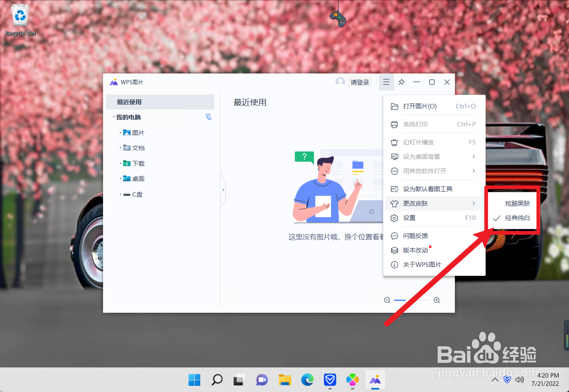Click the zoom out magnifier icon
The width and height of the screenshot is (569, 392).
(x=387, y=300)
